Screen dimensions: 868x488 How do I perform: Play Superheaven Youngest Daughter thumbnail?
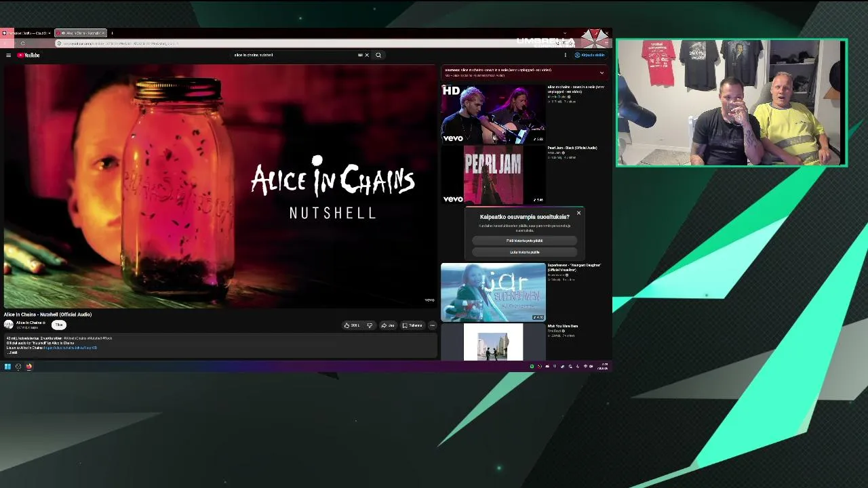coord(493,292)
